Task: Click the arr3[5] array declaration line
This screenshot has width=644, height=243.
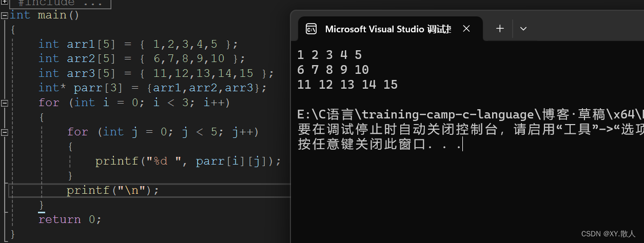Action: tap(157, 73)
